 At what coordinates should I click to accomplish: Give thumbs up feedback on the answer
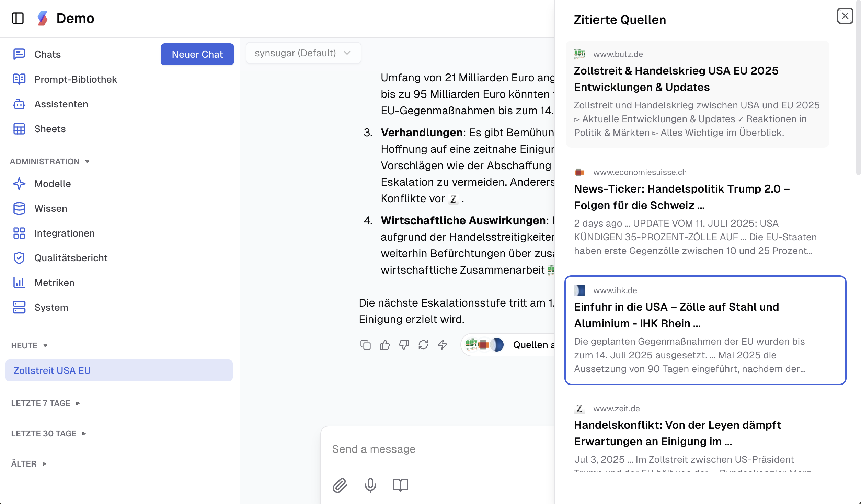(385, 345)
